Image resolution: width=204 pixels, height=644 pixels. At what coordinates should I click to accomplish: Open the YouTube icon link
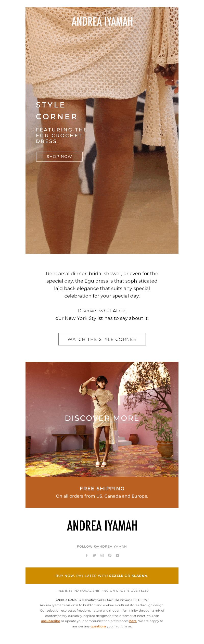click(x=117, y=555)
